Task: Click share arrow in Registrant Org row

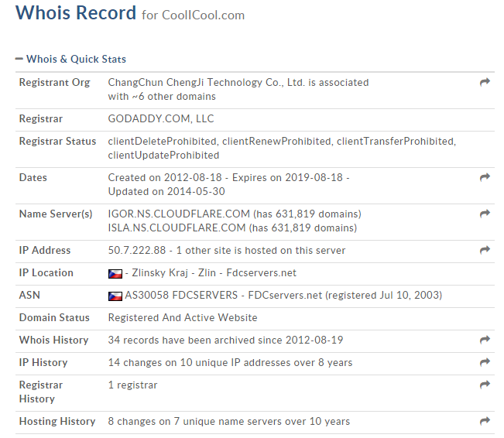Action: point(485,82)
